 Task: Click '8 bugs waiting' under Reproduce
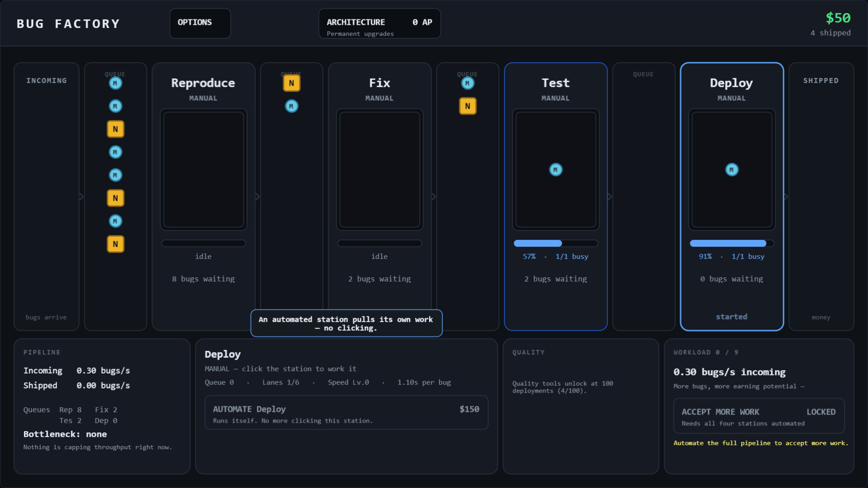point(203,279)
